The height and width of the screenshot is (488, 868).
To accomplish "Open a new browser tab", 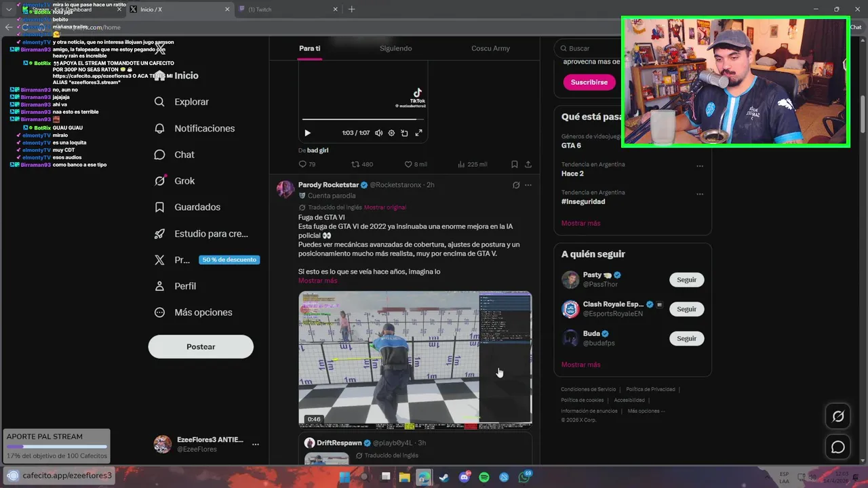I will [351, 9].
